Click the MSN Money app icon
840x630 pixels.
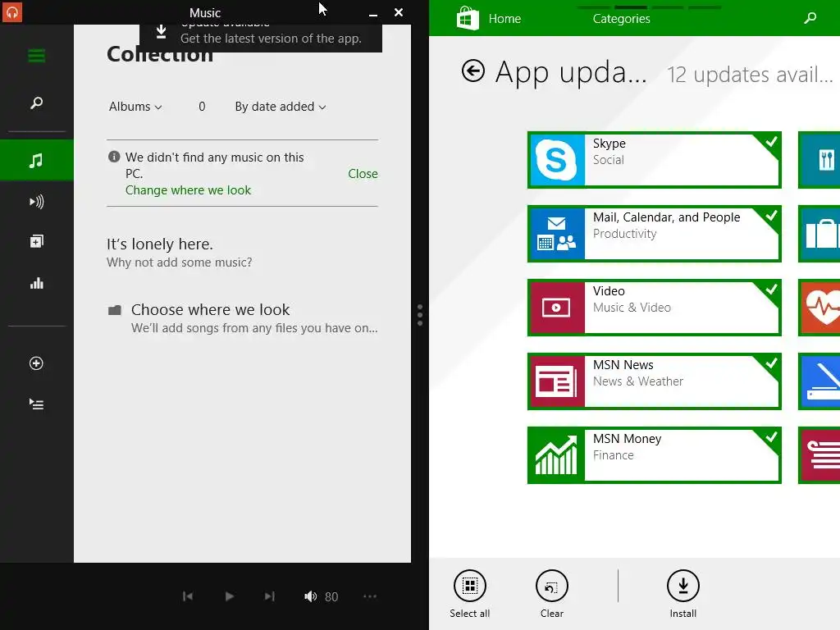pos(557,455)
